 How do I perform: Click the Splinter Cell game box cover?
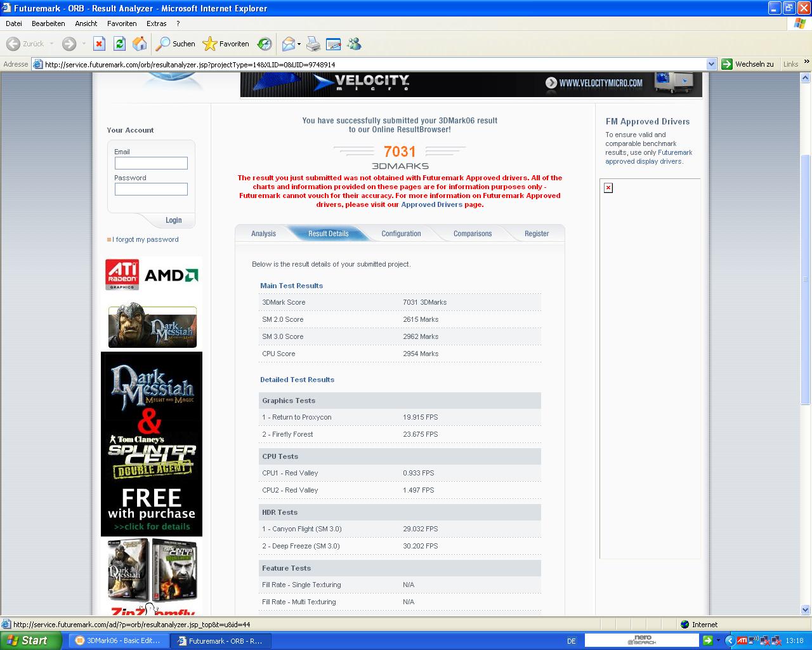tap(174, 569)
